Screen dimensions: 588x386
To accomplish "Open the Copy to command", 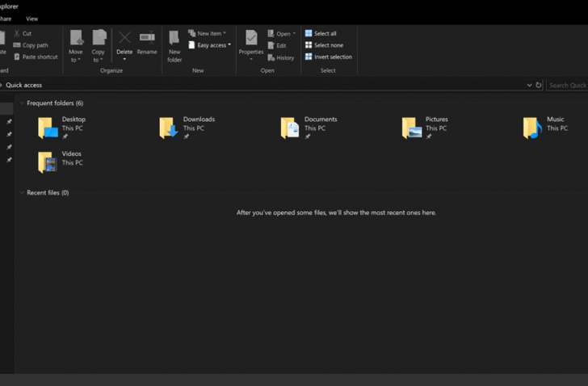I will tap(99, 46).
